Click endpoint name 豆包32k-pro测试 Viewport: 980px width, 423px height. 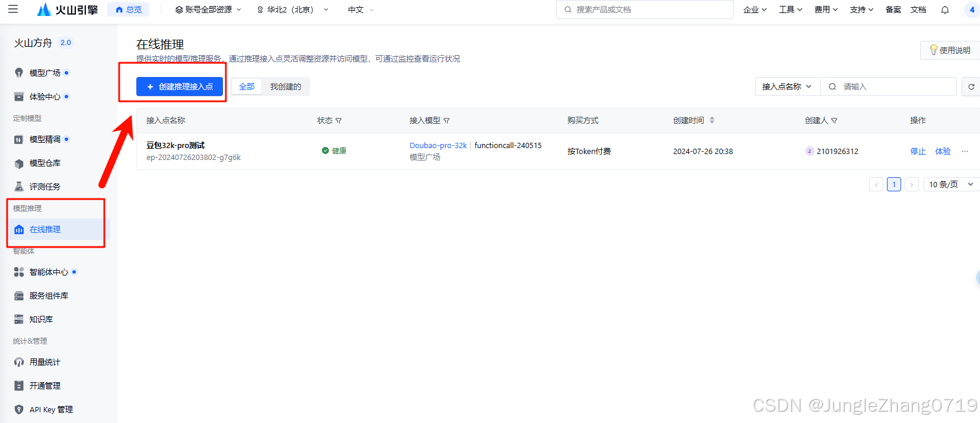pos(175,145)
